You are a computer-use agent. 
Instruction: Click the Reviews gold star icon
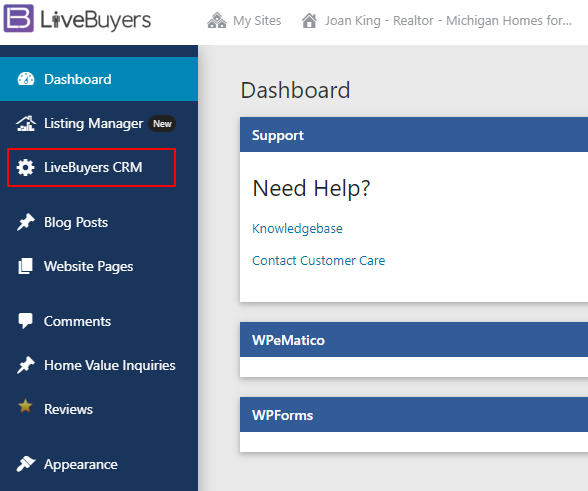pos(25,405)
